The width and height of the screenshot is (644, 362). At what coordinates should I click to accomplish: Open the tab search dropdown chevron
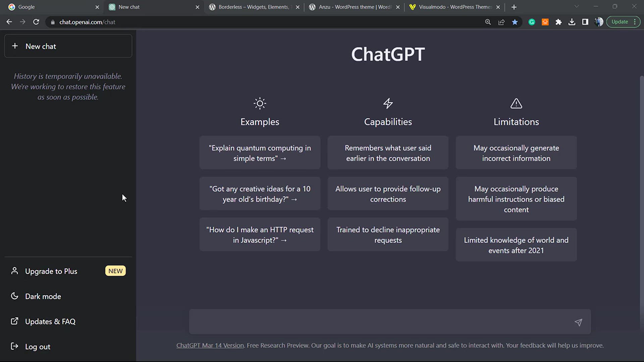click(x=577, y=6)
